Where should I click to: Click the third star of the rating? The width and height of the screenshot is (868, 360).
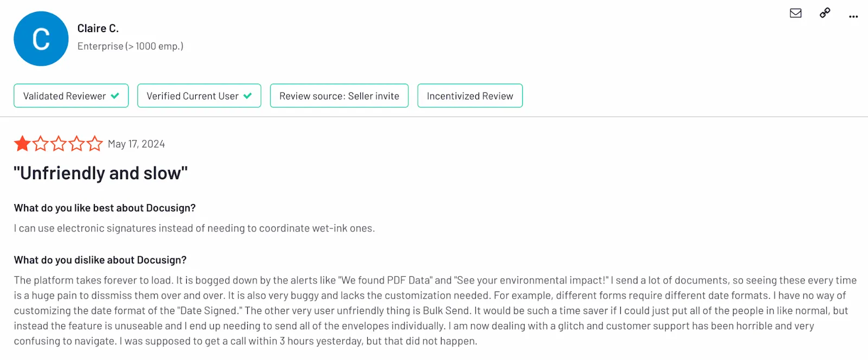tap(58, 143)
